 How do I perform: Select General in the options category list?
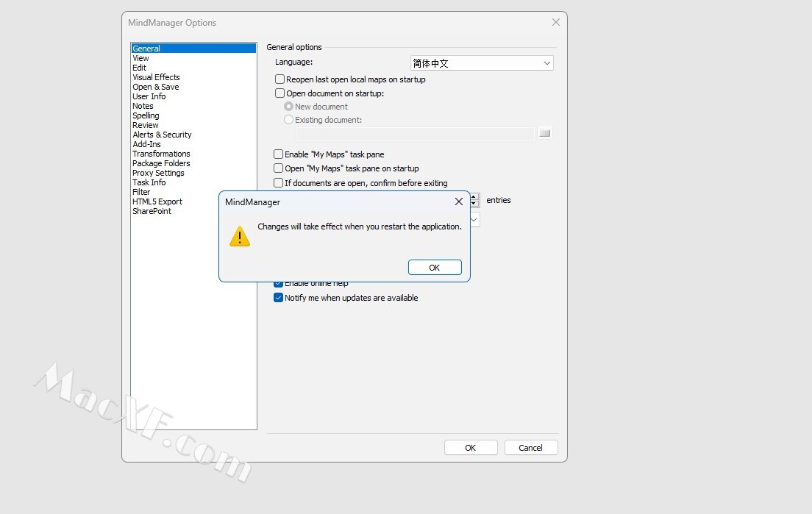pyautogui.click(x=193, y=48)
